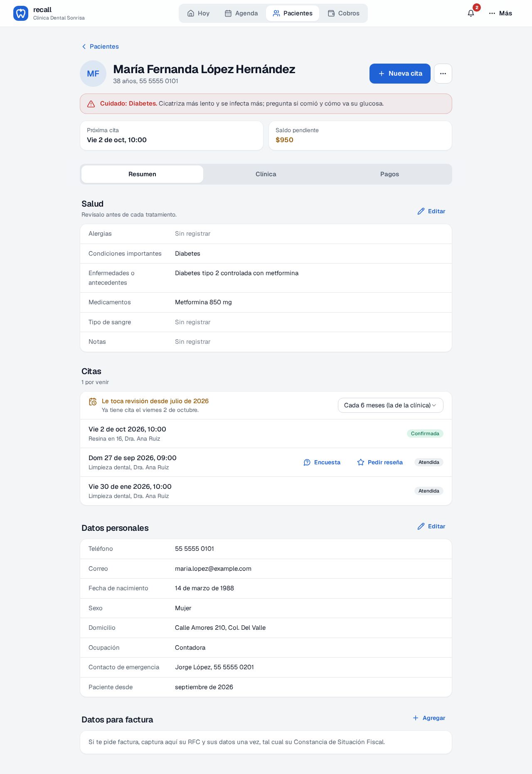Image resolution: width=532 pixels, height=774 pixels.
Task: Open Agenda in the top navigation
Action: coord(241,13)
